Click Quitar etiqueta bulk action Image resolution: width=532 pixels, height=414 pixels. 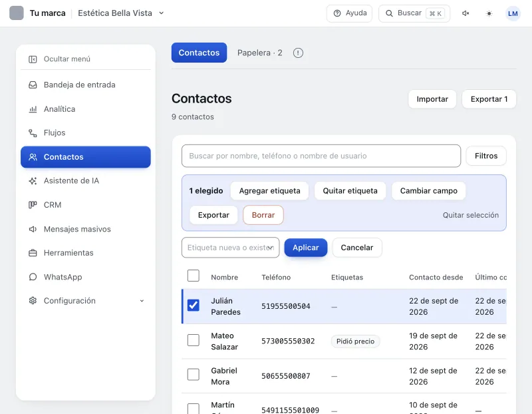[x=350, y=191]
